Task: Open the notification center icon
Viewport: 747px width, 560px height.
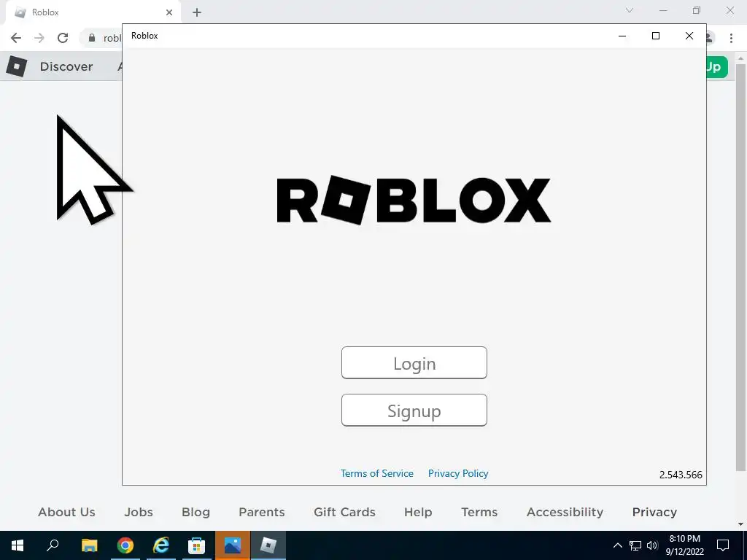Action: [x=723, y=545]
